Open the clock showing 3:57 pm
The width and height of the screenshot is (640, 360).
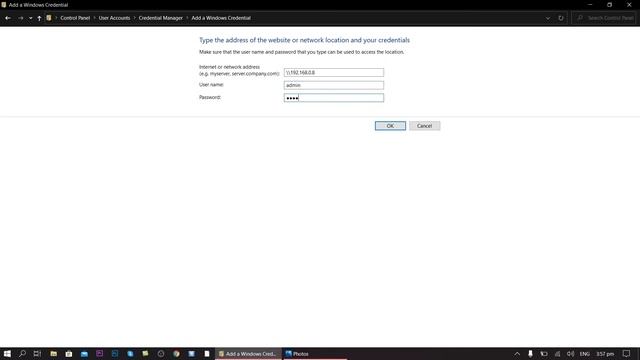(605, 353)
